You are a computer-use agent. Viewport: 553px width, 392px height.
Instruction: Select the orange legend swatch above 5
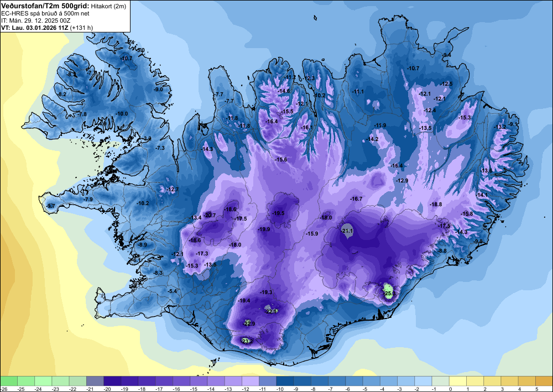click(544, 381)
